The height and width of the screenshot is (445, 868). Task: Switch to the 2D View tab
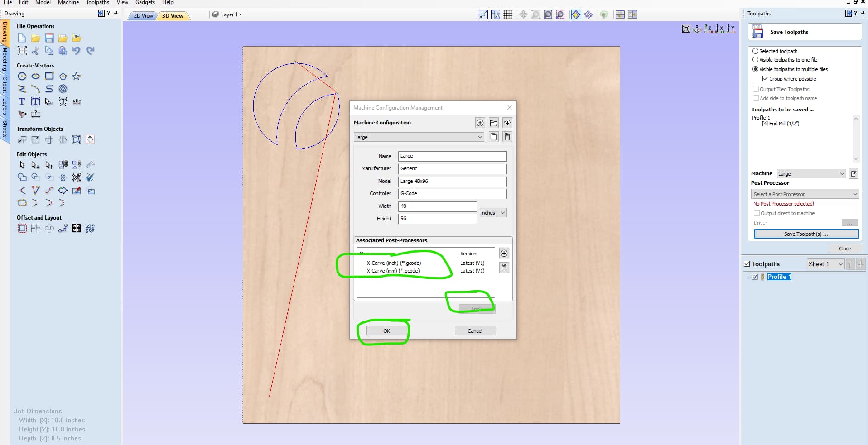pos(142,15)
